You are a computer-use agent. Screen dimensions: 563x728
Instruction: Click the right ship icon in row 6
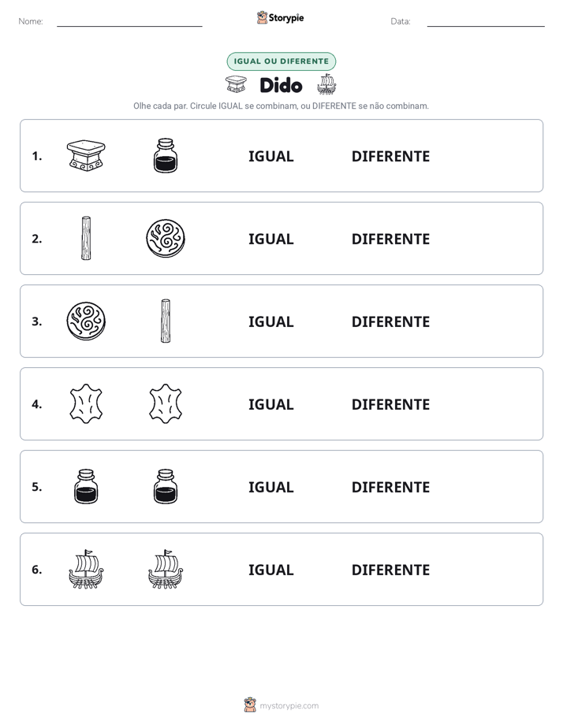(166, 569)
